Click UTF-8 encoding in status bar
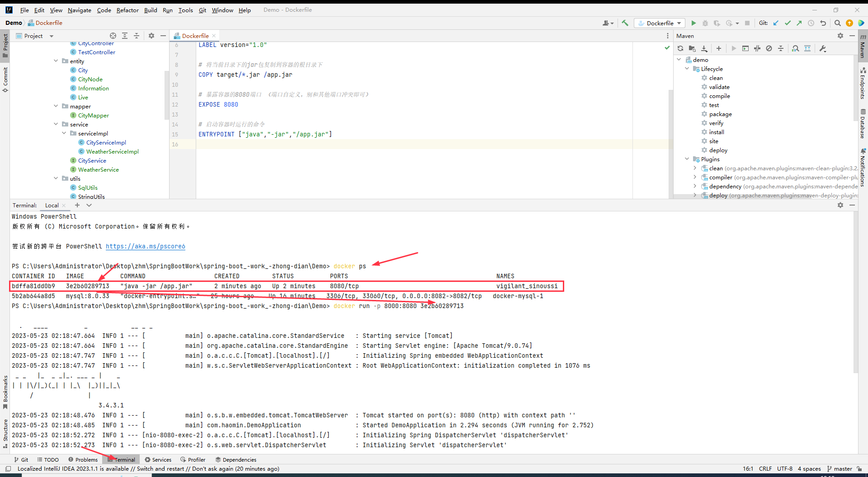 coord(785,469)
